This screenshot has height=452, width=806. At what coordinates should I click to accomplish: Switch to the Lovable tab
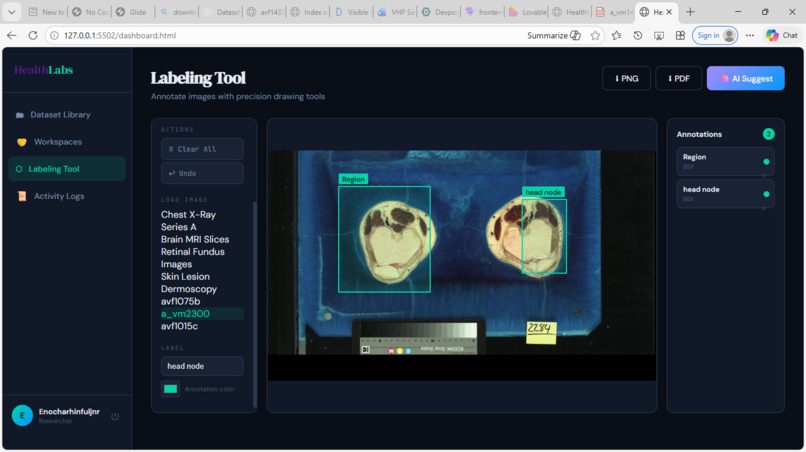[x=527, y=12]
